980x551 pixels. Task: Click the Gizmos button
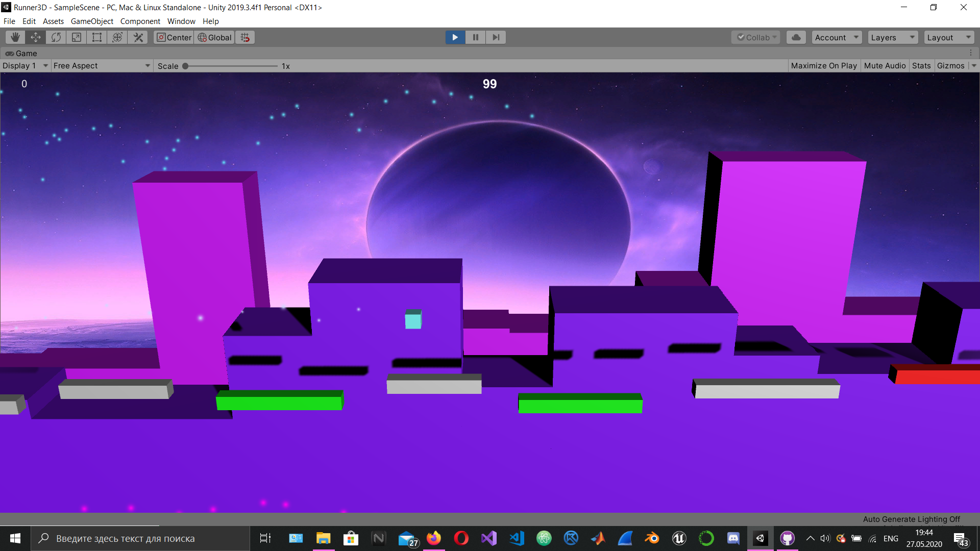click(950, 66)
